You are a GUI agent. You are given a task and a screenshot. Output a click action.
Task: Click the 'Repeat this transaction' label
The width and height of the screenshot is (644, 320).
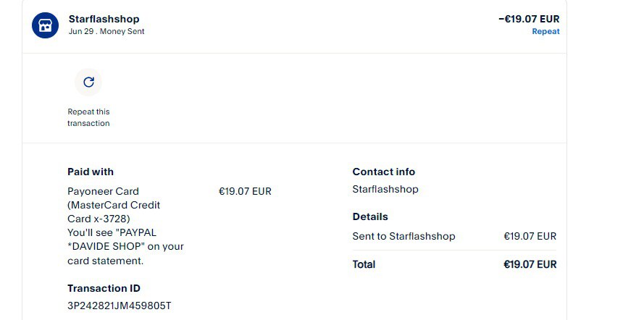tap(88, 117)
